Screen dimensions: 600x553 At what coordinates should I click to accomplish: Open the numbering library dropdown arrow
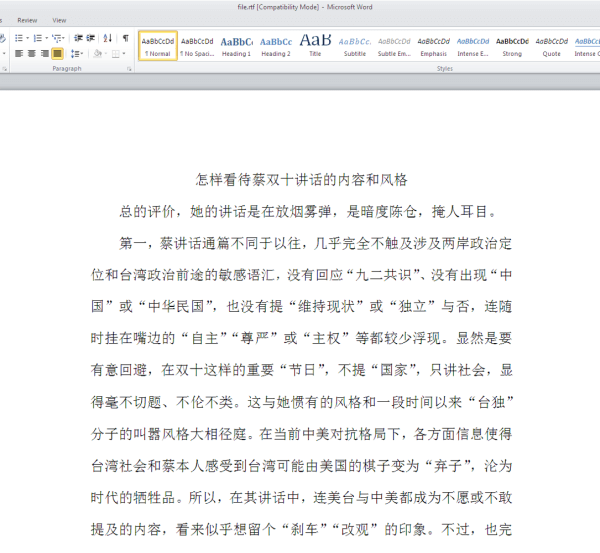(47, 38)
